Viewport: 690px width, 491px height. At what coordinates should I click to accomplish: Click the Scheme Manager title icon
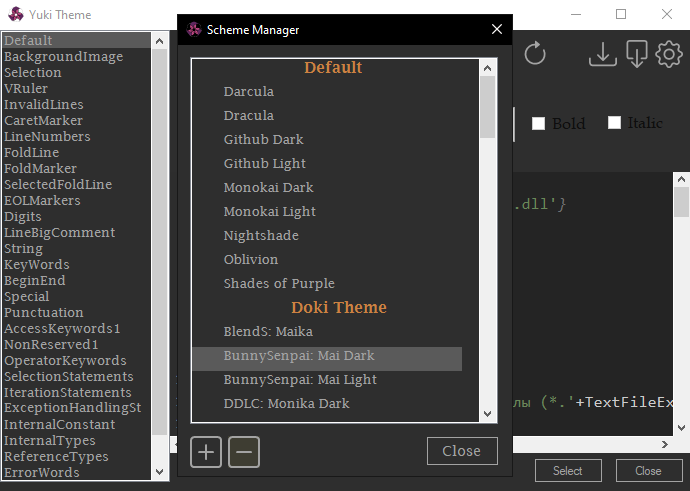tap(194, 29)
